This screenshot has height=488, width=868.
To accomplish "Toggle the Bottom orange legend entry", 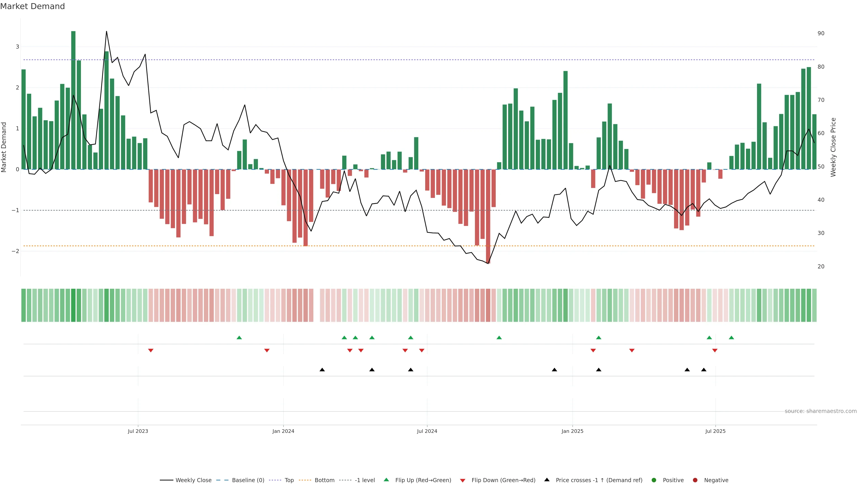I will [x=324, y=480].
